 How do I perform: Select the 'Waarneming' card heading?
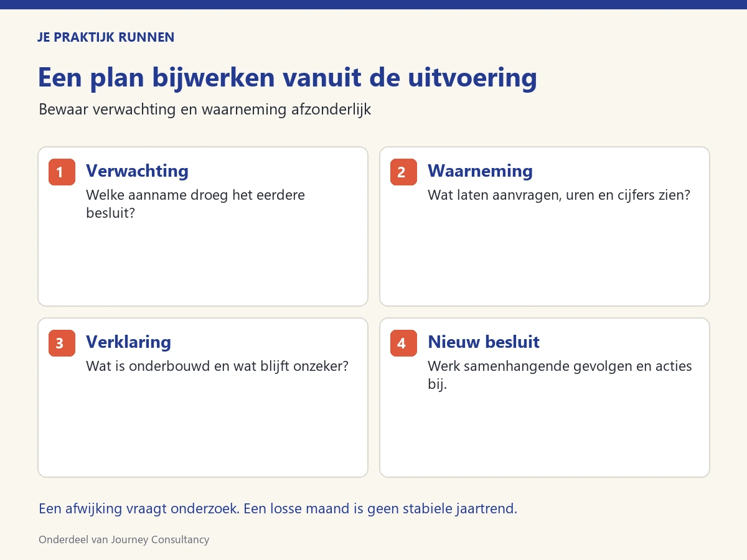(x=480, y=171)
